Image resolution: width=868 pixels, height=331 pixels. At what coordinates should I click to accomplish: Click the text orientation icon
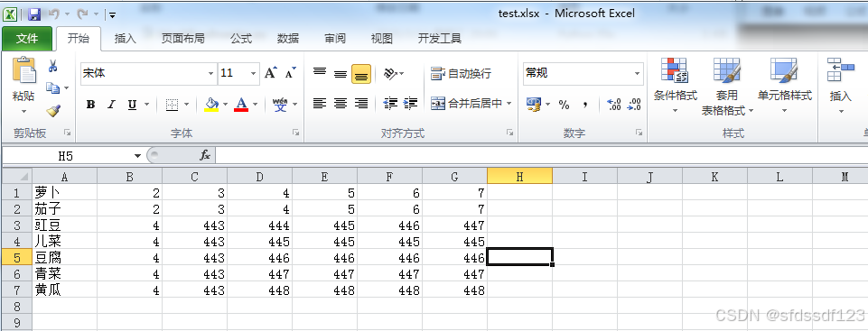391,73
